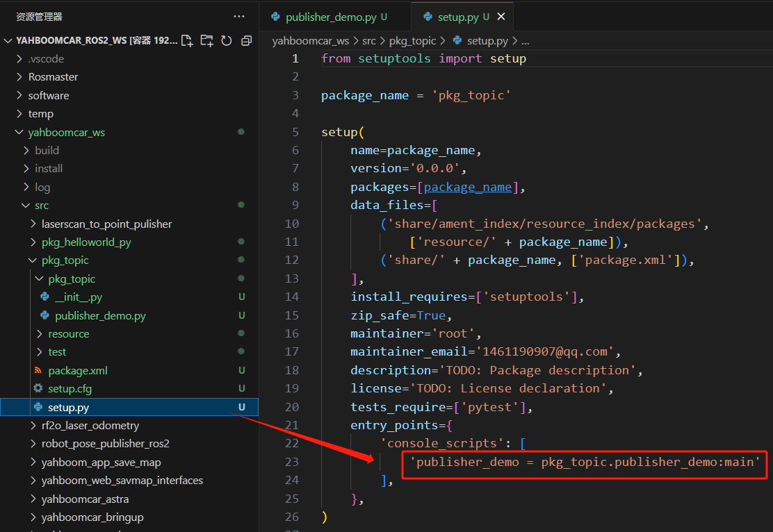Open the explorer more actions ellipsis
Screen dimensions: 773x532
239,16
